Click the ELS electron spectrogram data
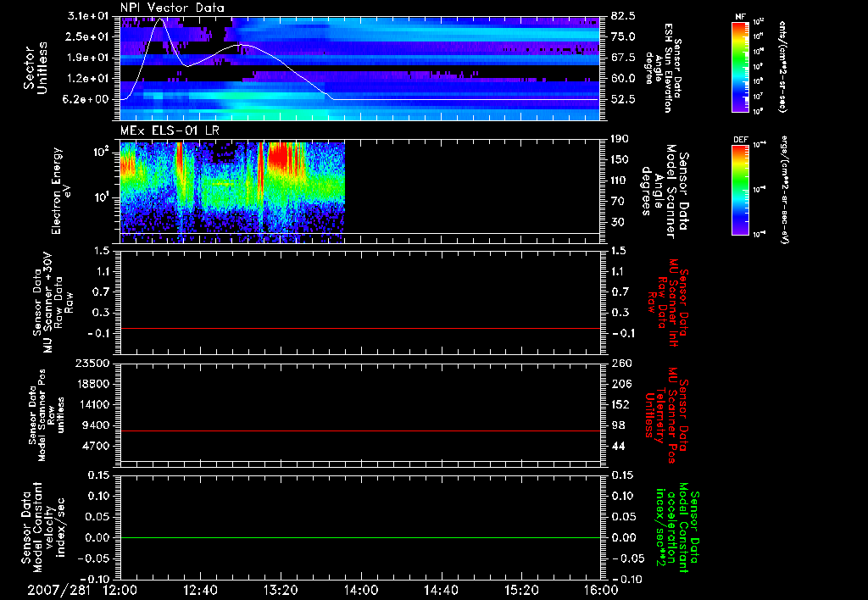 pos(232,192)
